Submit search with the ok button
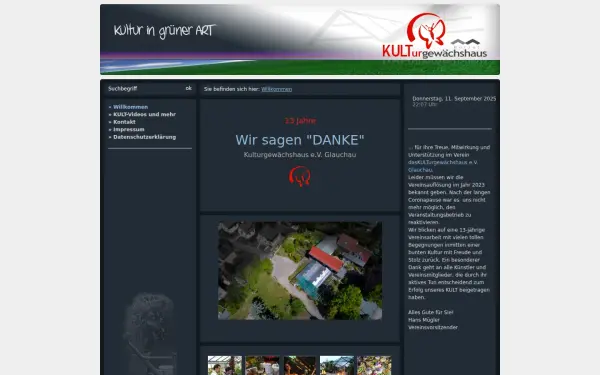This screenshot has width=600, height=375. click(x=189, y=88)
